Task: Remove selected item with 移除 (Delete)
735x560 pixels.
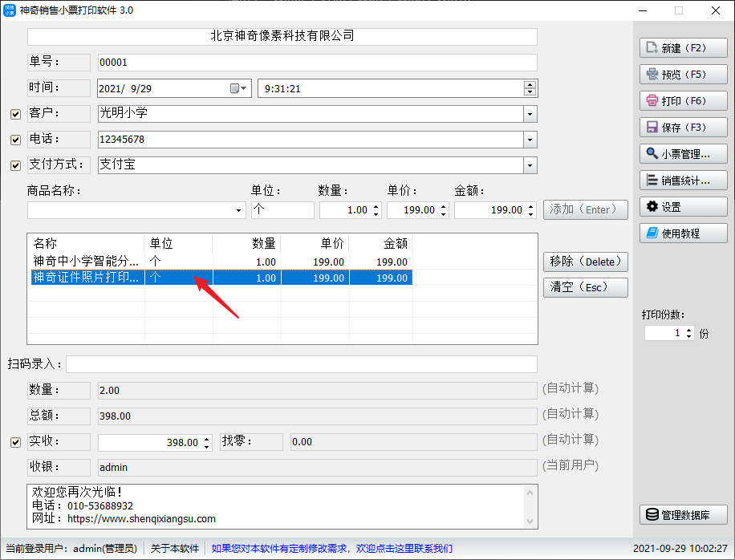Action: tap(586, 262)
